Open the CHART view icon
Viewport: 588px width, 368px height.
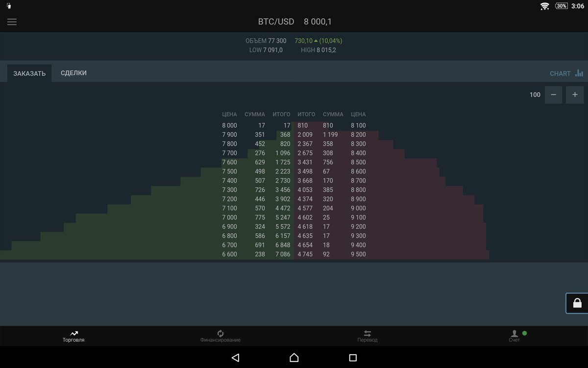(x=579, y=73)
